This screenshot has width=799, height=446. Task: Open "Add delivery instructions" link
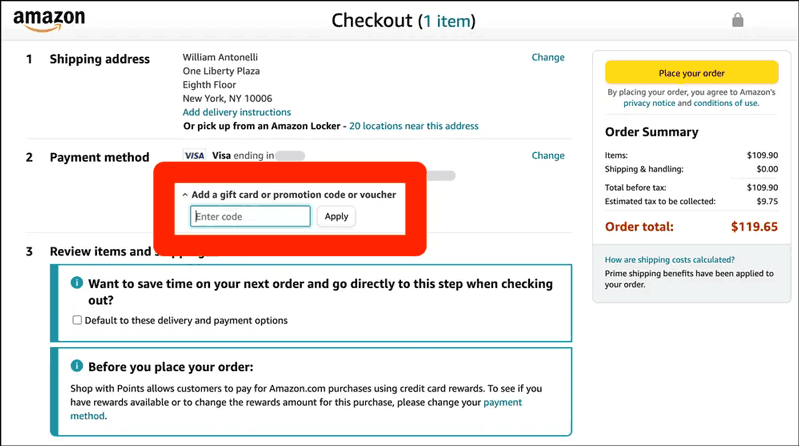point(237,112)
